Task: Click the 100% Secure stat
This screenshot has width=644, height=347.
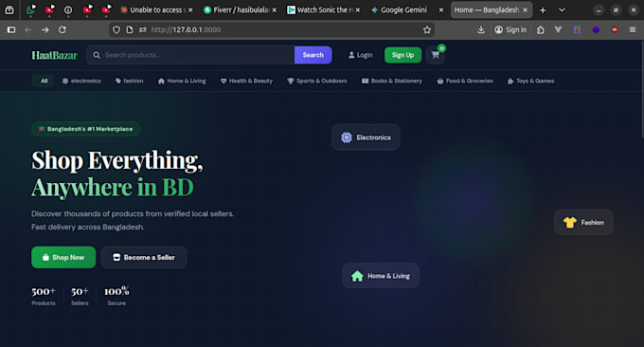Action: pos(116,296)
